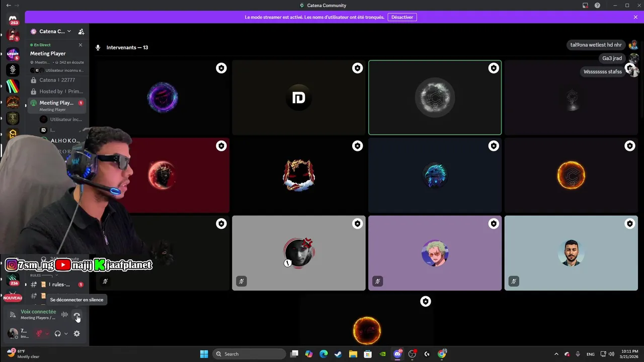Viewport: 644px width, 362px height.
Task: Close the En Direct stage card
Action: point(80,45)
